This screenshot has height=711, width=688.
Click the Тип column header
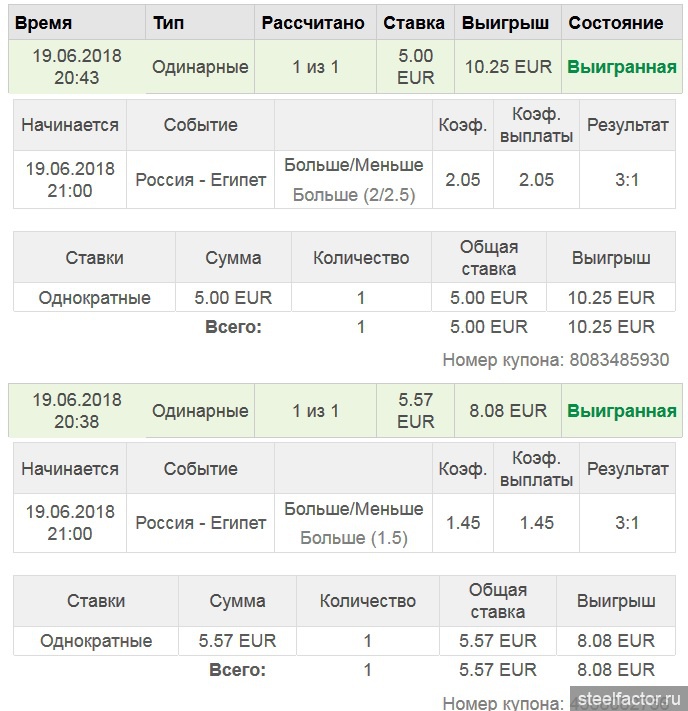[x=169, y=22]
